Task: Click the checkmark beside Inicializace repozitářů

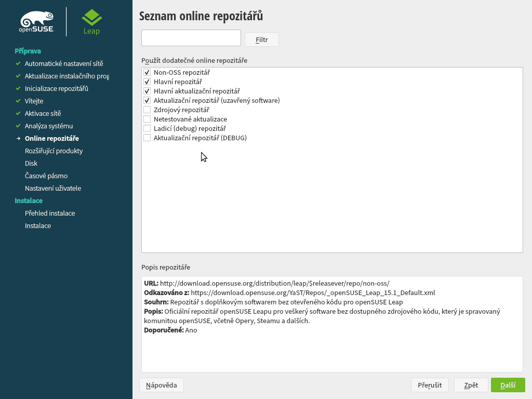Action: coord(18,88)
